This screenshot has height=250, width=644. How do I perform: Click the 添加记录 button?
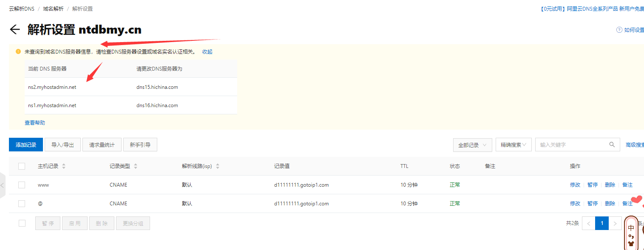(26, 145)
